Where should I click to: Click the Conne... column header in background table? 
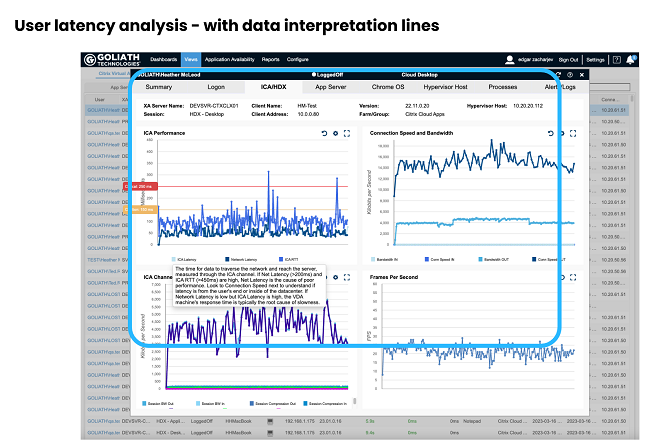coord(610,100)
